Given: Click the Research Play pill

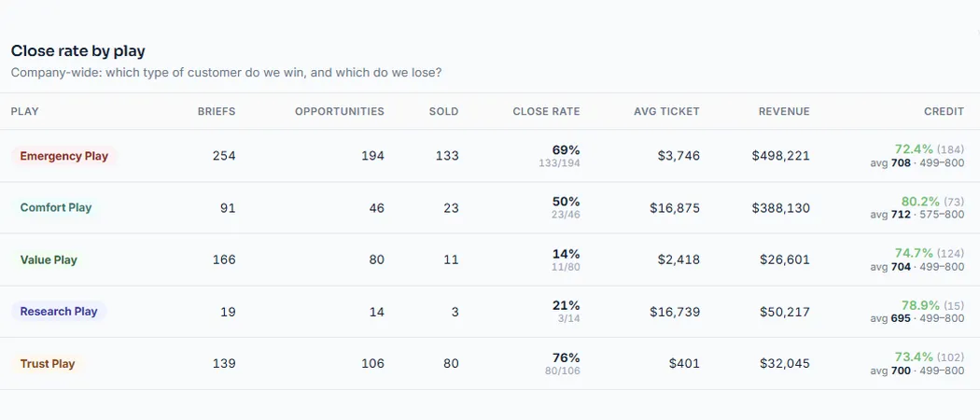Looking at the screenshot, I should tap(59, 311).
